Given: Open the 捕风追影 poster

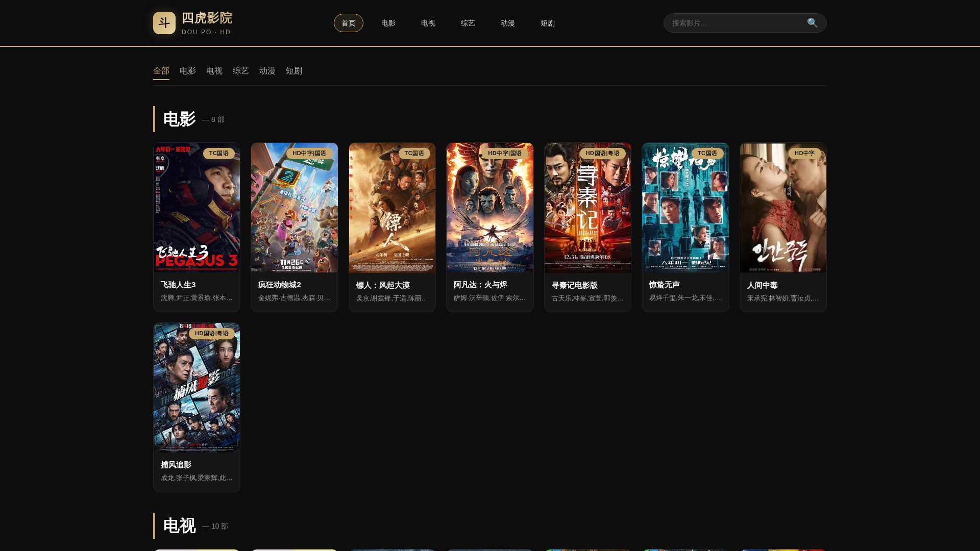Looking at the screenshot, I should 197,388.
